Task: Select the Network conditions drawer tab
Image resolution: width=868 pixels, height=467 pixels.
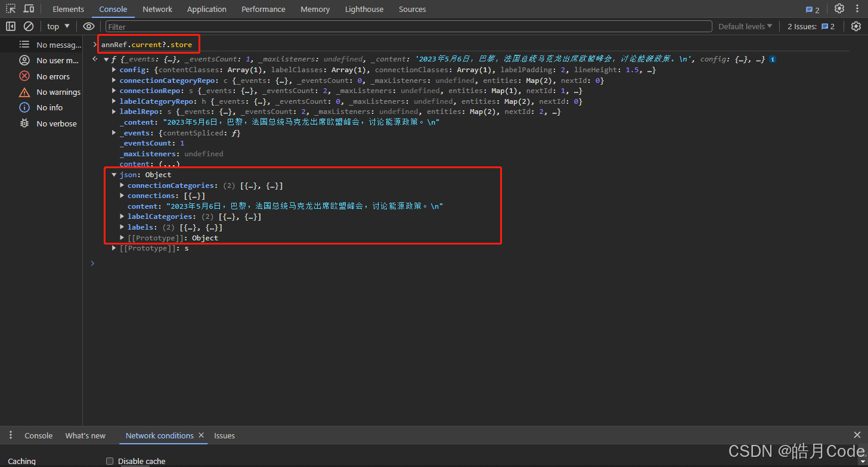Action: coord(159,435)
